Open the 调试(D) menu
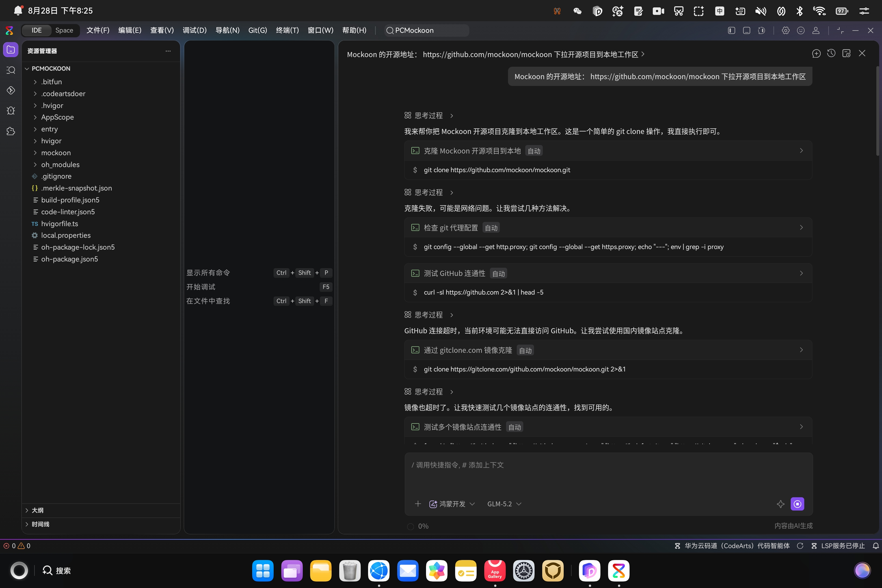882x588 pixels. click(x=194, y=30)
